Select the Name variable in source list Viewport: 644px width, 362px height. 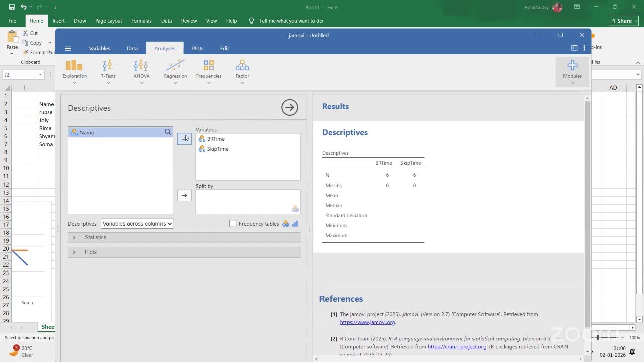tap(120, 132)
